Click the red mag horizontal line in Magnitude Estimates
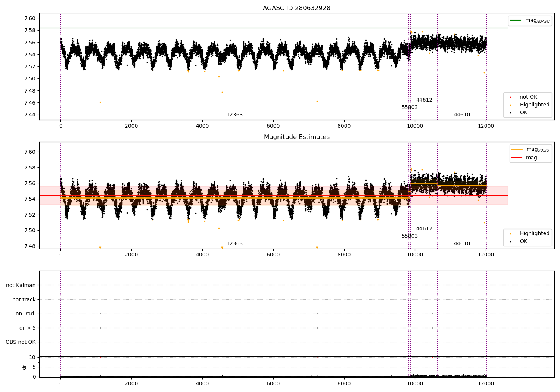Image resolution: width=560 pixels, height=392 pixels. coord(274,195)
